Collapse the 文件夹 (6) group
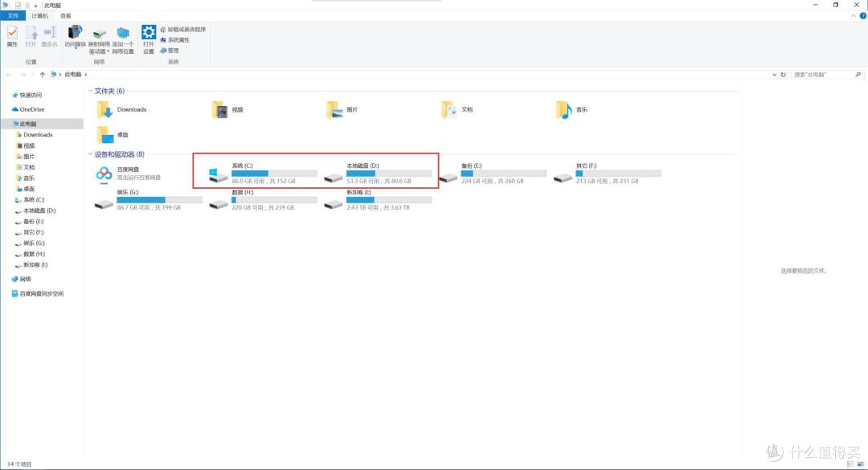The width and height of the screenshot is (868, 470). [x=90, y=91]
